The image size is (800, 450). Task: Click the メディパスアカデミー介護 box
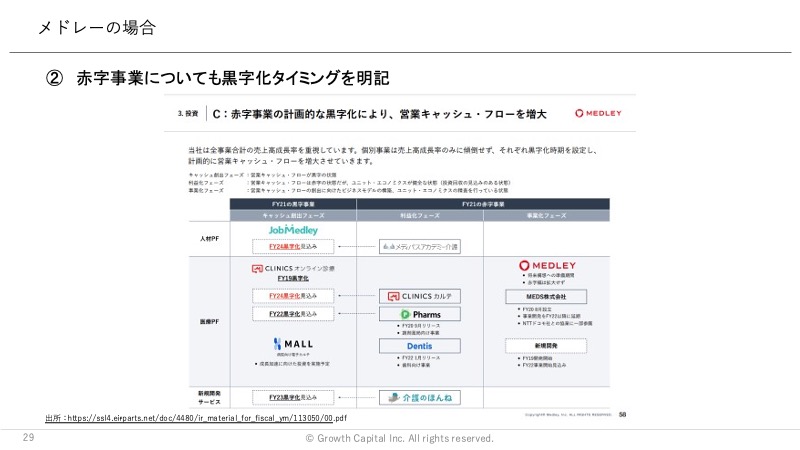pyautogui.click(x=420, y=246)
